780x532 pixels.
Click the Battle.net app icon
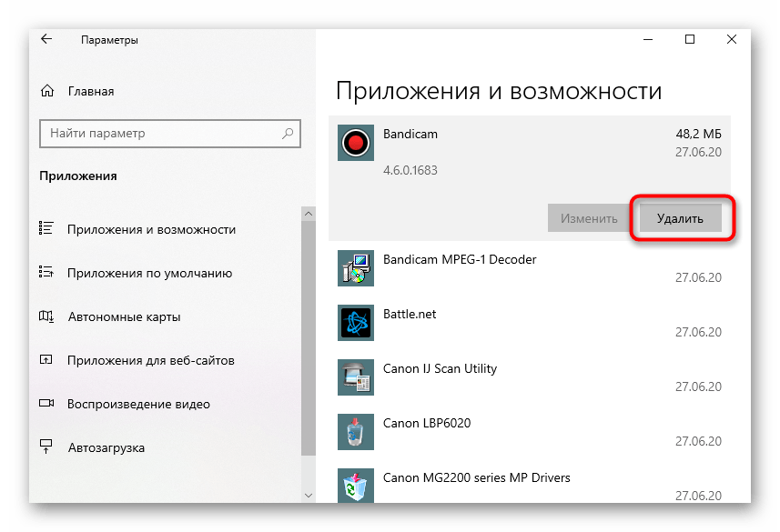point(356,323)
